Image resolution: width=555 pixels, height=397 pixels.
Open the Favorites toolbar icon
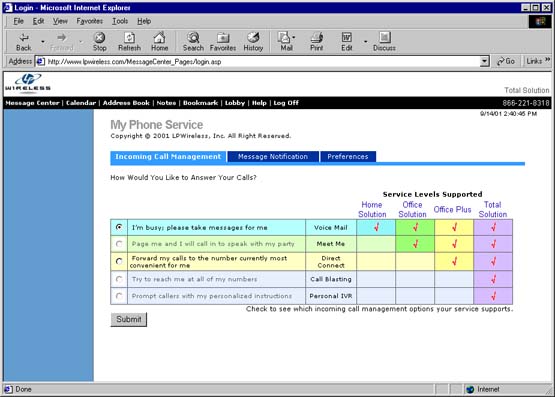click(223, 41)
